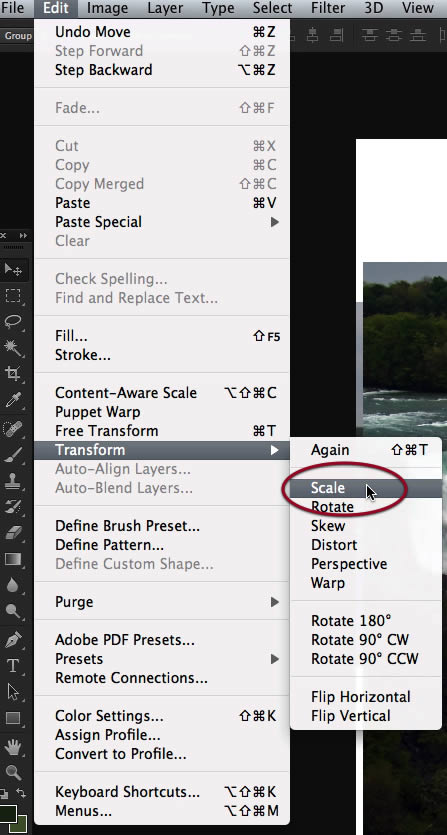447x835 pixels.
Task: Reset to default foreground/background colors
Action: [x=4, y=793]
